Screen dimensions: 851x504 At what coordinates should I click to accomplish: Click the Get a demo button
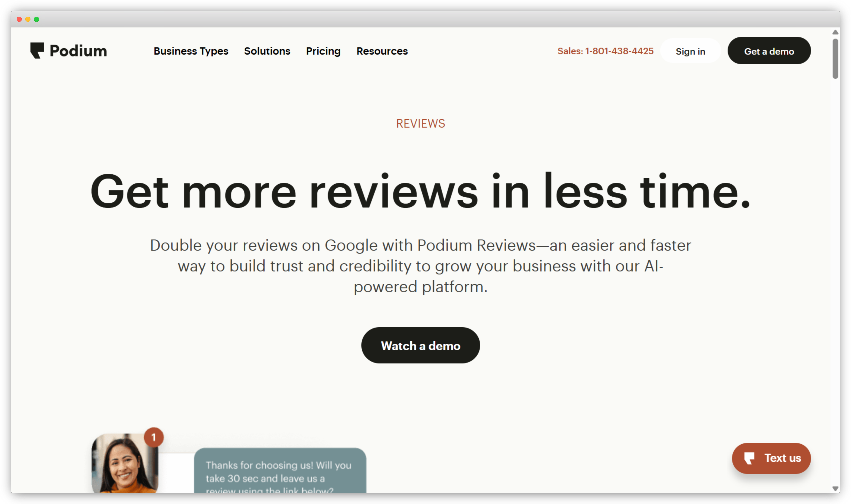(769, 51)
